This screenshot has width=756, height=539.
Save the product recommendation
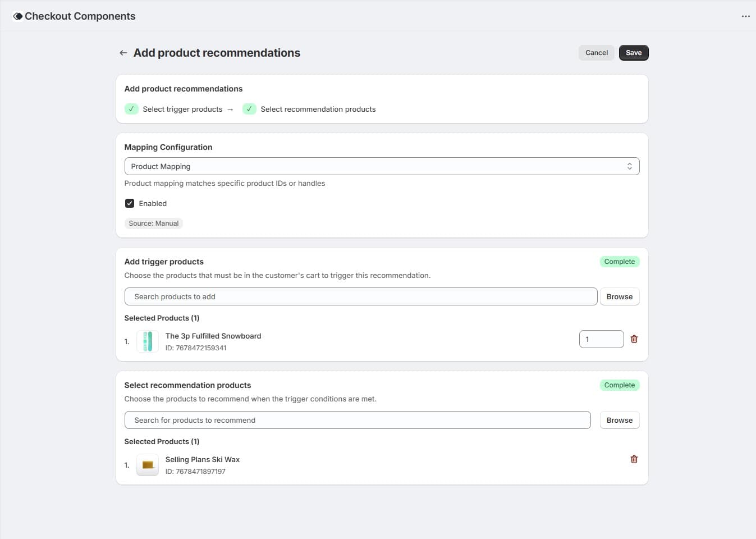tap(634, 53)
